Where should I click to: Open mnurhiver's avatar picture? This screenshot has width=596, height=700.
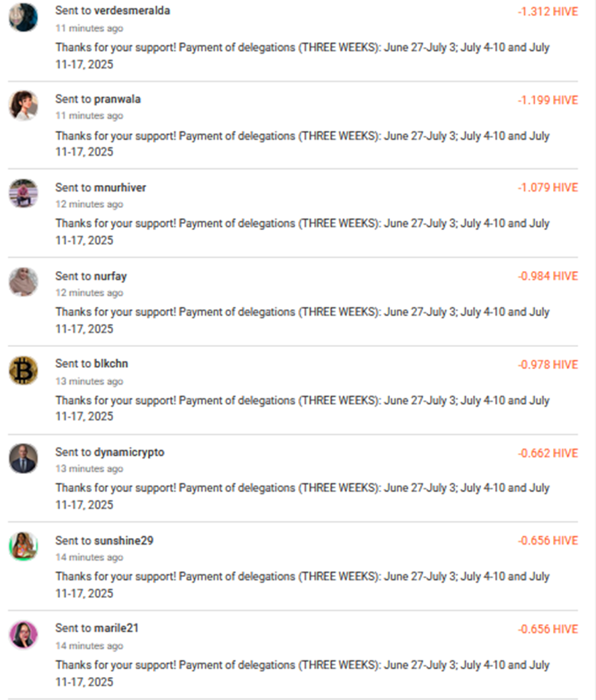click(x=24, y=194)
